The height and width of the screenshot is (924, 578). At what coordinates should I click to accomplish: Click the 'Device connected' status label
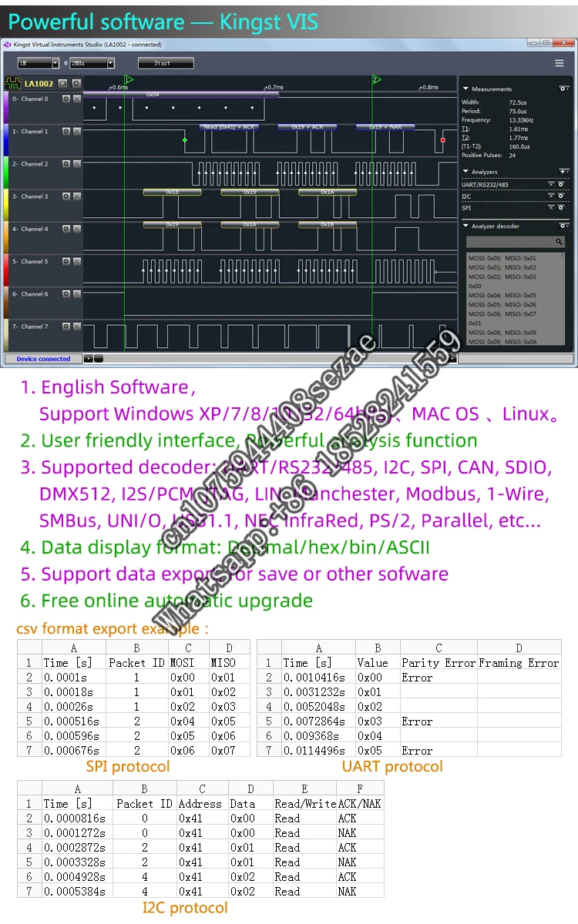coord(43,359)
